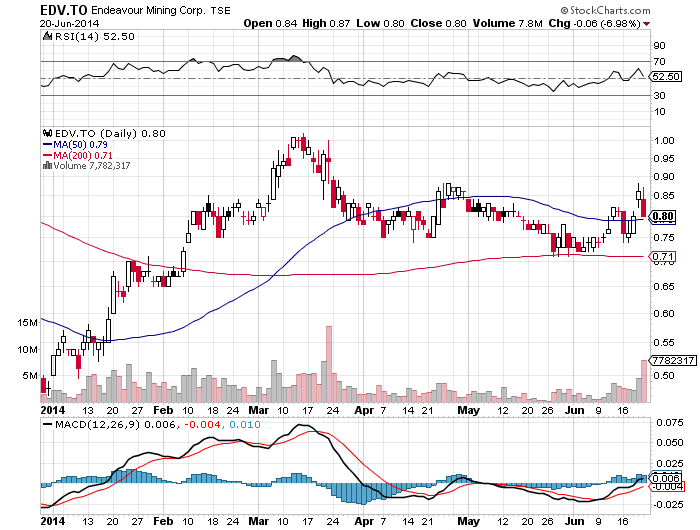700x530 pixels.
Task: Click the 0.006 MACD value tag
Action: 666,478
